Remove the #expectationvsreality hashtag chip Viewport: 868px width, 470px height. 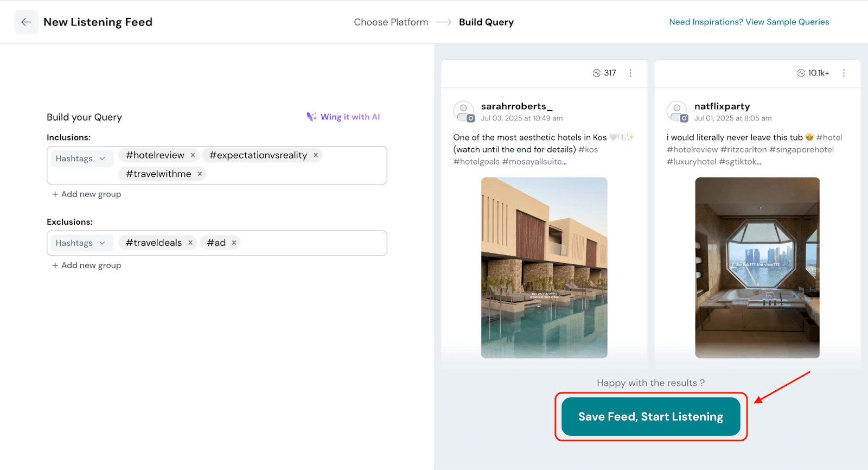316,155
